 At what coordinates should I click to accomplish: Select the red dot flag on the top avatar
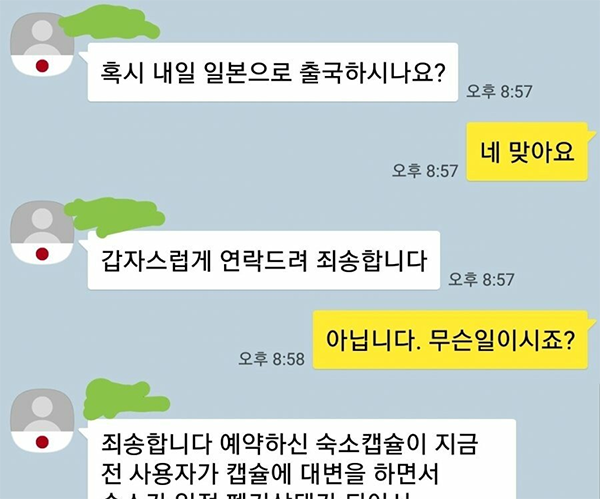(42, 66)
